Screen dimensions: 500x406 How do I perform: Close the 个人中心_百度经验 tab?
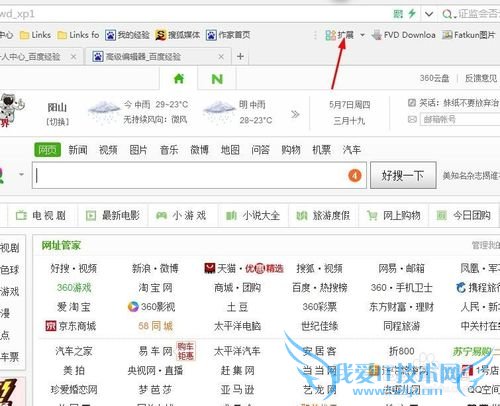pos(73,57)
